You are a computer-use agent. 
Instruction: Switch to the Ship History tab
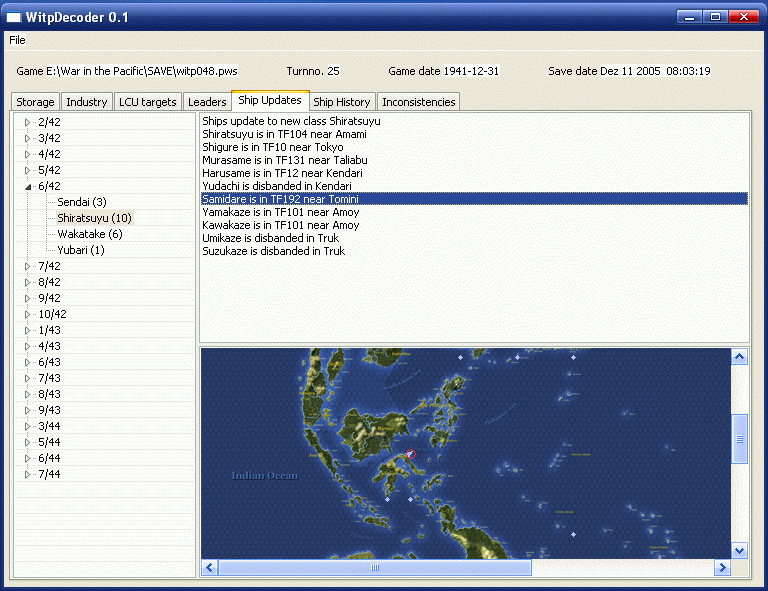342,102
